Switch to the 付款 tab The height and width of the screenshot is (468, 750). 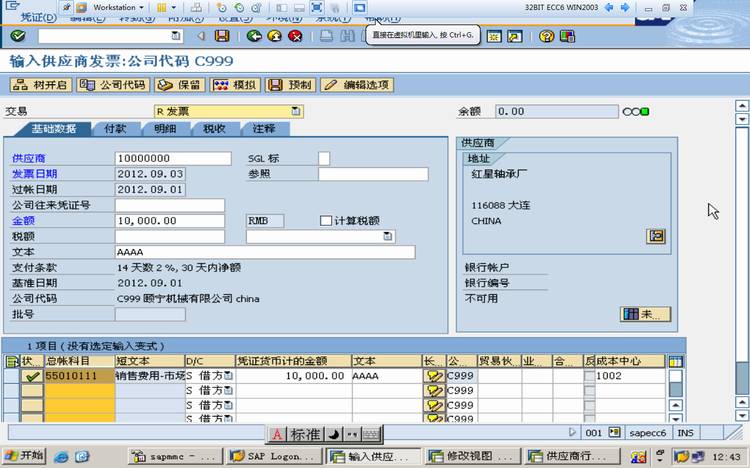click(115, 128)
